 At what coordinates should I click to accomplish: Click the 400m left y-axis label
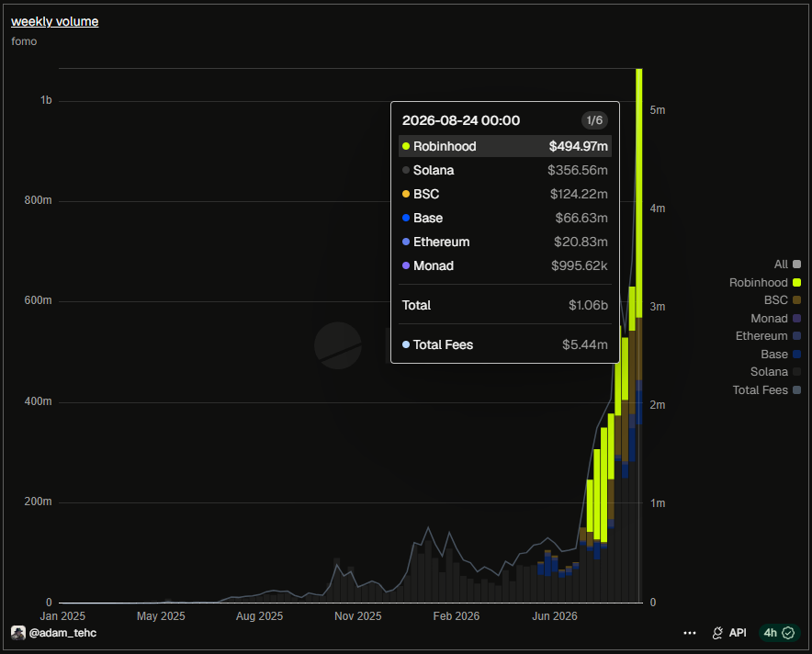tap(38, 401)
